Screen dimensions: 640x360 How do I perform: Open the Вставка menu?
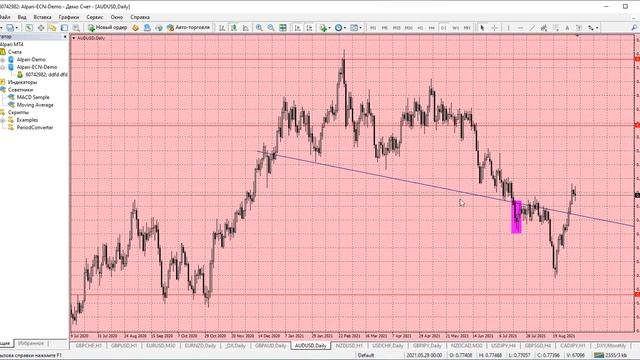pyautogui.click(x=42, y=17)
